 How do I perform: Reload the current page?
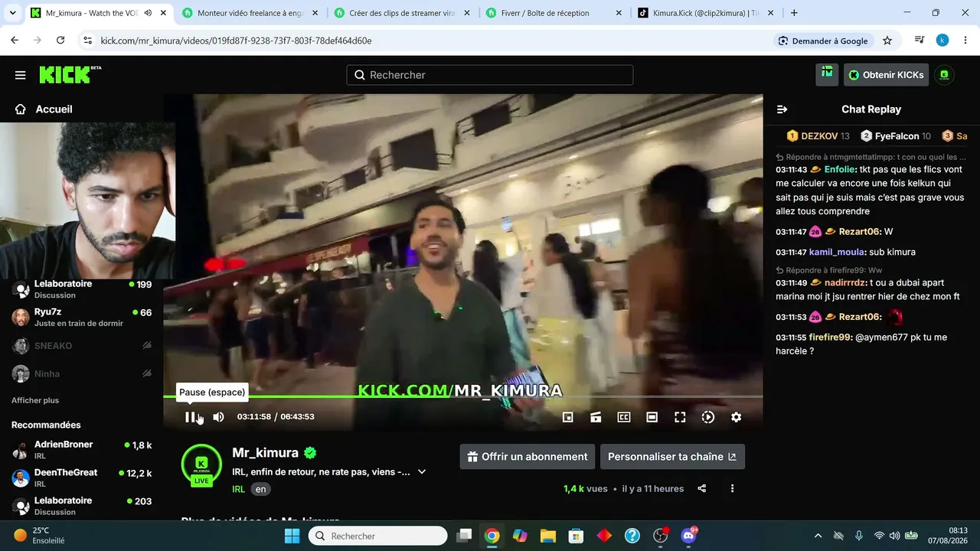[60, 41]
